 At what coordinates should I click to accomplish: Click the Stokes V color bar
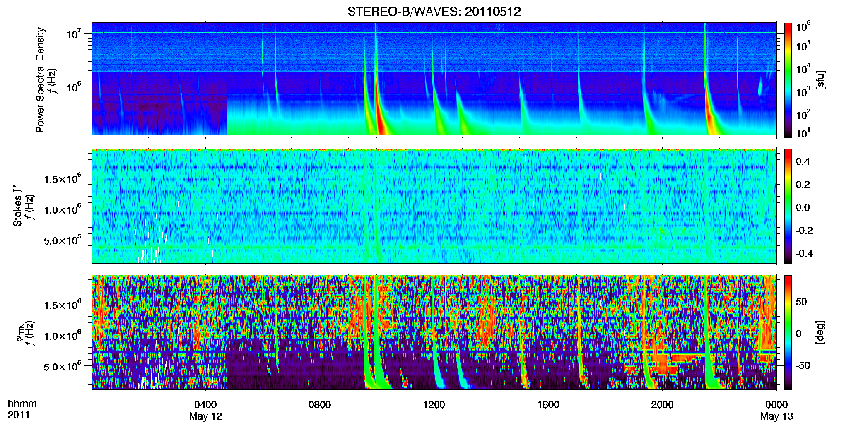coord(788,206)
